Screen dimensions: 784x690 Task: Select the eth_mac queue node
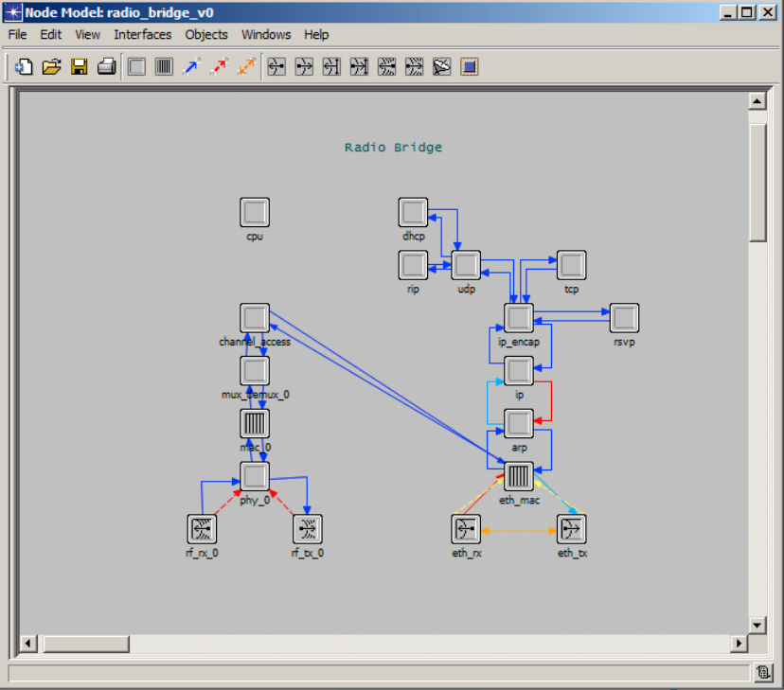[519, 476]
